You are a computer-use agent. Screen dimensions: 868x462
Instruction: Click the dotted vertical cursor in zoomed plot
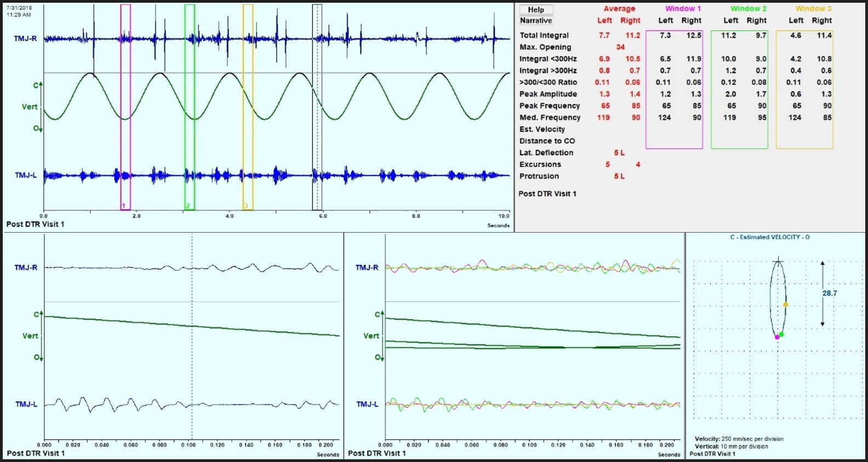click(x=192, y=356)
